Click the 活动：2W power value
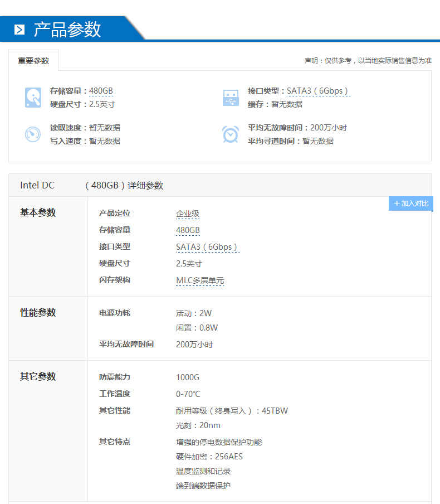 194,313
